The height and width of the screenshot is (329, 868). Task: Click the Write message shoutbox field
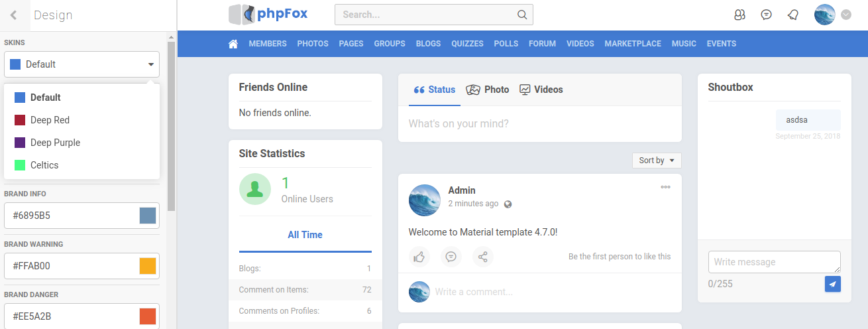pos(773,262)
